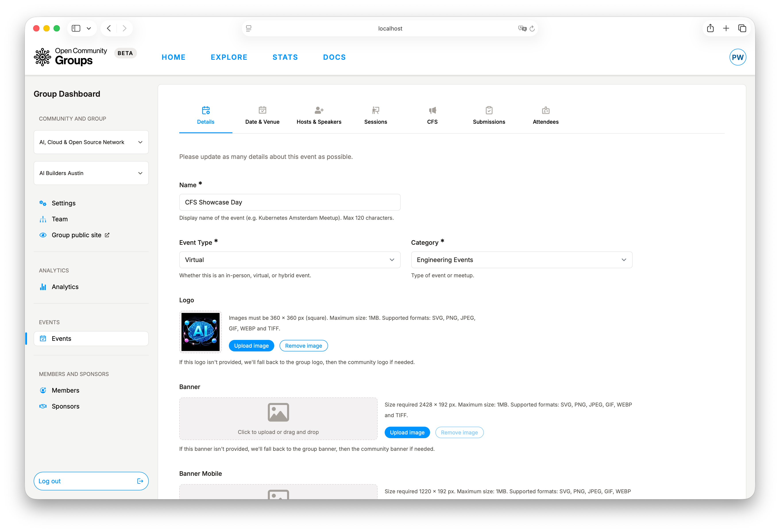Go to STATS in top navigation
The height and width of the screenshot is (532, 780).
(285, 57)
